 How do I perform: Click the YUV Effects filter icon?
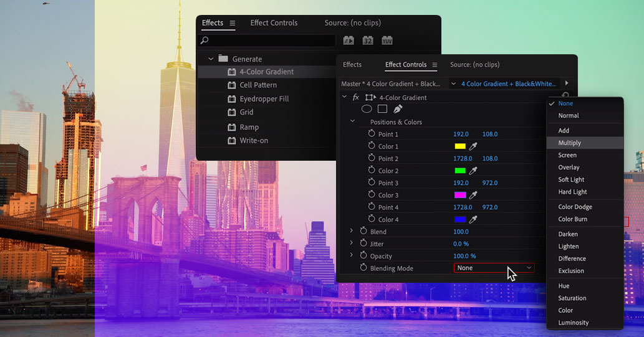(387, 40)
